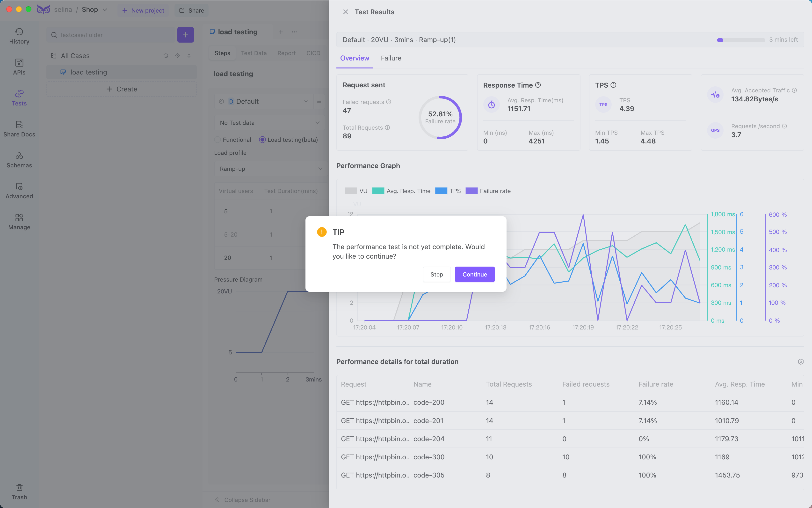Screen dimensions: 812x508
Task: Click the owl app logo
Action: (43, 9)
